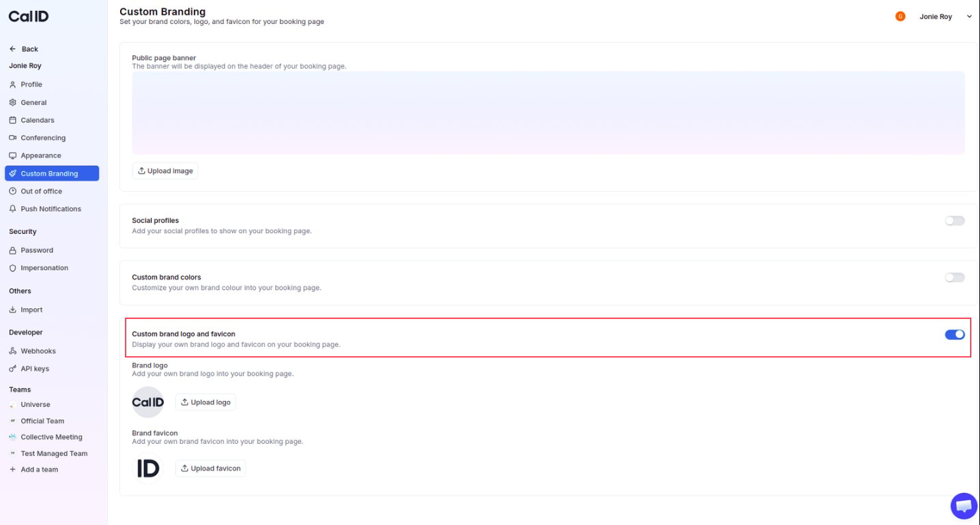Click the Impersonation shield icon
Viewport: 980px width, 525px height.
[x=12, y=268]
